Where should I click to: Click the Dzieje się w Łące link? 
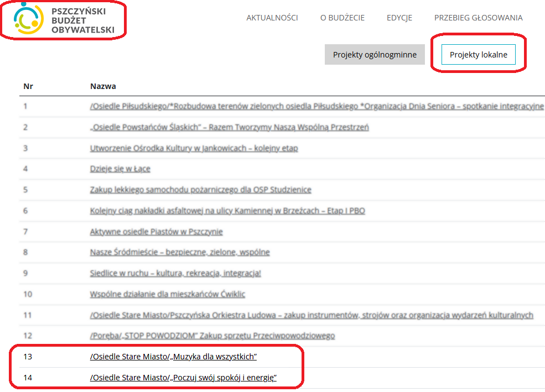(120, 169)
